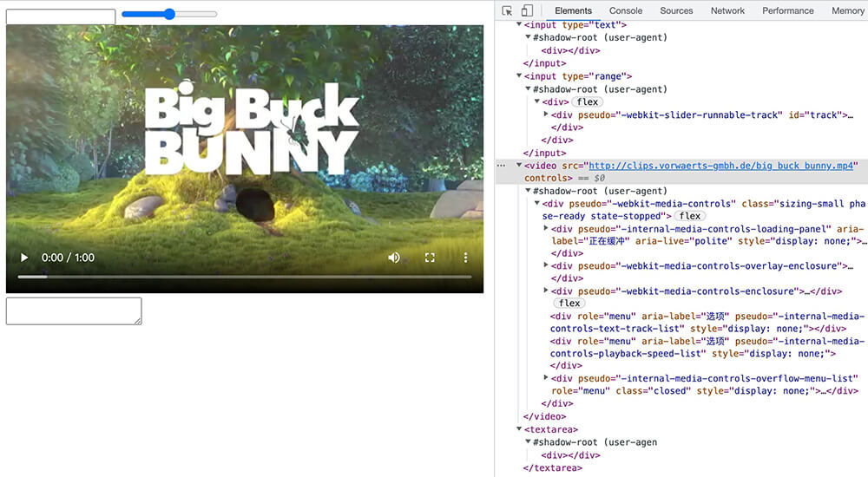The height and width of the screenshot is (477, 868).
Task: Collapse the shadow-root under textarea
Action: pyautogui.click(x=528, y=441)
